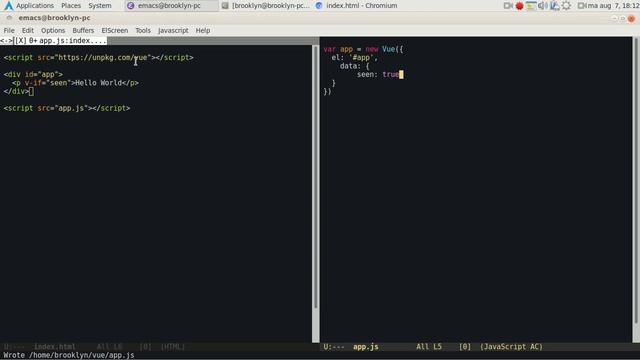Image resolution: width=640 pixels, height=360 pixels.
Task: Click (JavaScript AC) mode indicator
Action: (511, 347)
